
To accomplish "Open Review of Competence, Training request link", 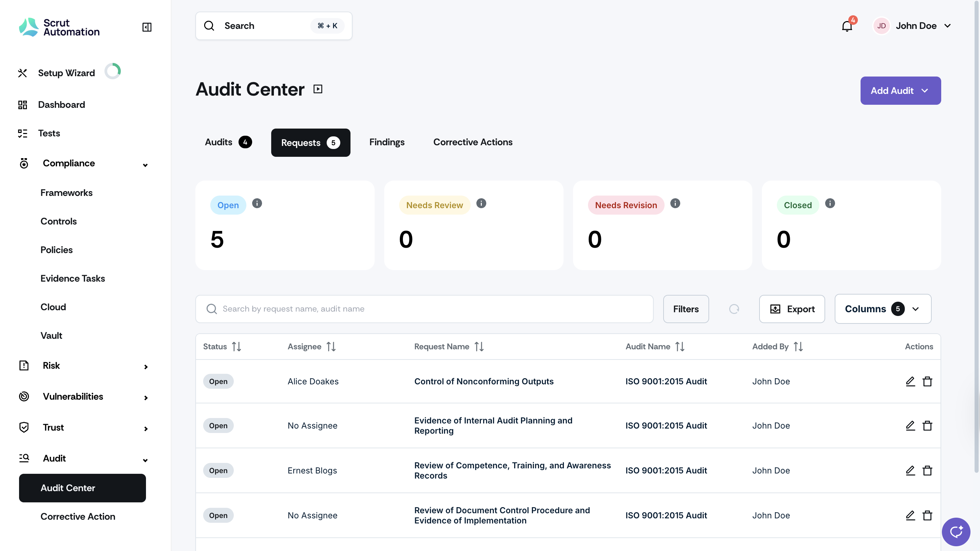I will point(512,470).
